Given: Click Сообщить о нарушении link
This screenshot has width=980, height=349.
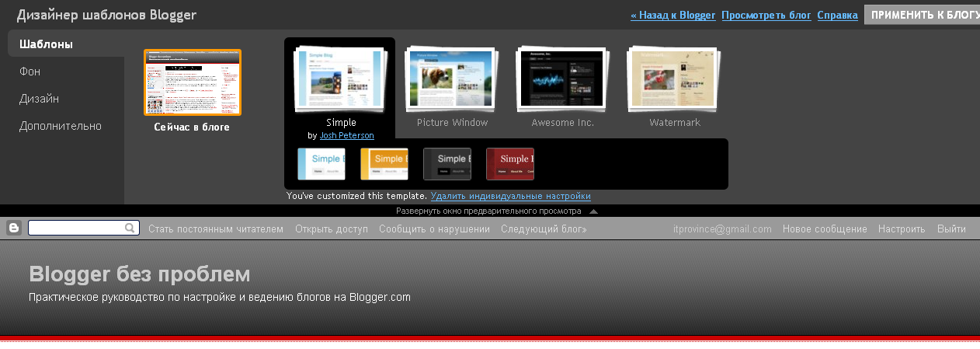Looking at the screenshot, I should (x=434, y=229).
